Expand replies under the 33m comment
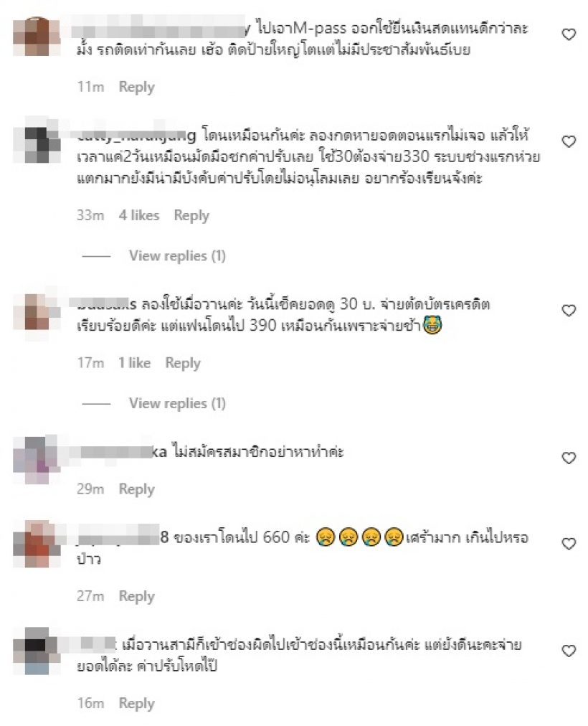This screenshot has width=588, height=726. click(177, 255)
